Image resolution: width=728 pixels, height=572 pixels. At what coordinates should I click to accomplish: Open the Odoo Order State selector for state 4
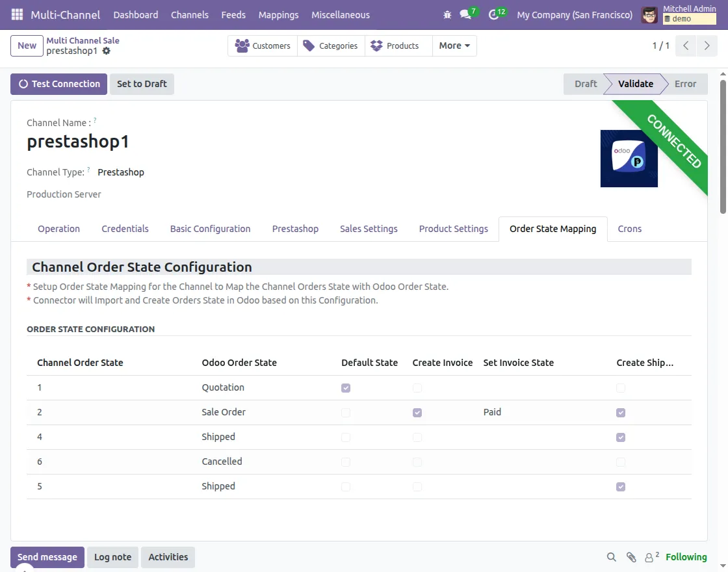tap(218, 437)
